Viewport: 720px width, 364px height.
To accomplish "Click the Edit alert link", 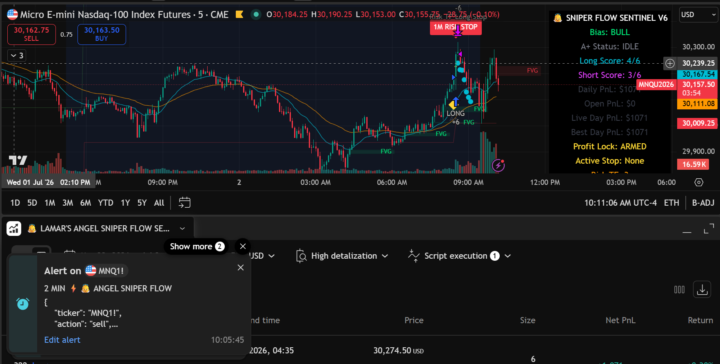I will (62, 340).
